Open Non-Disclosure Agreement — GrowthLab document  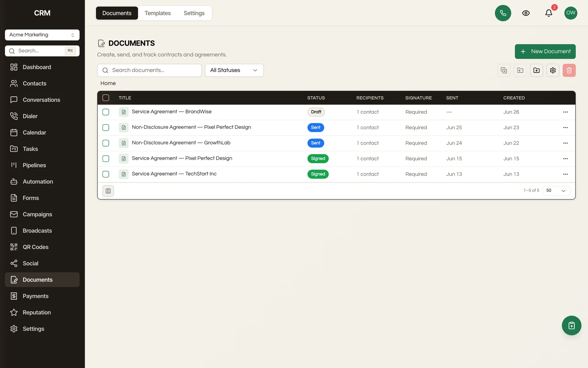tap(181, 143)
